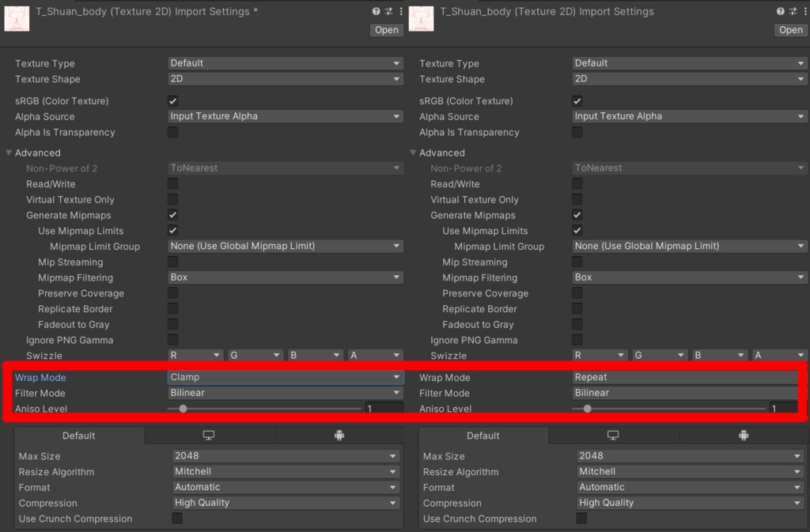This screenshot has height=532, width=810.
Task: Collapse Advanced section in left panel
Action: [x=9, y=153]
